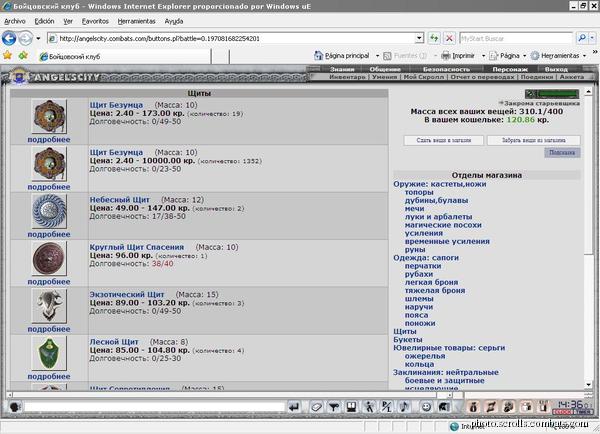Click the Бойцовский клуб browser tab
This screenshot has height=434, width=600.
click(x=125, y=57)
